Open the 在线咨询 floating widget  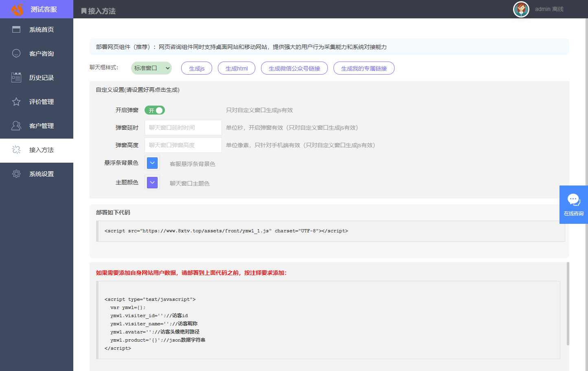click(574, 205)
